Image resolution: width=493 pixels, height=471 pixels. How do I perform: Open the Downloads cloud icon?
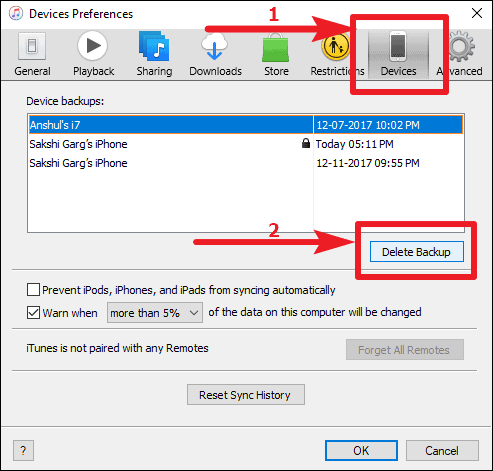(215, 46)
